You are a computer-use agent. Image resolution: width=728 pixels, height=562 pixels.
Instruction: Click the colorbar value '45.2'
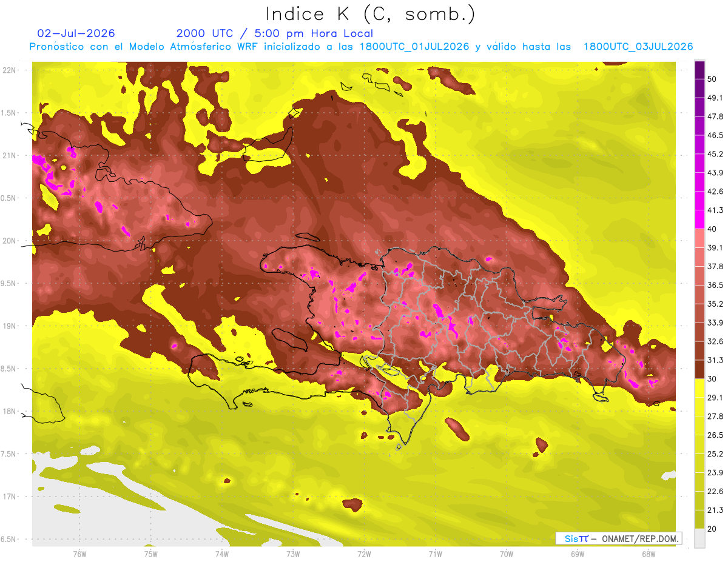tap(715, 154)
